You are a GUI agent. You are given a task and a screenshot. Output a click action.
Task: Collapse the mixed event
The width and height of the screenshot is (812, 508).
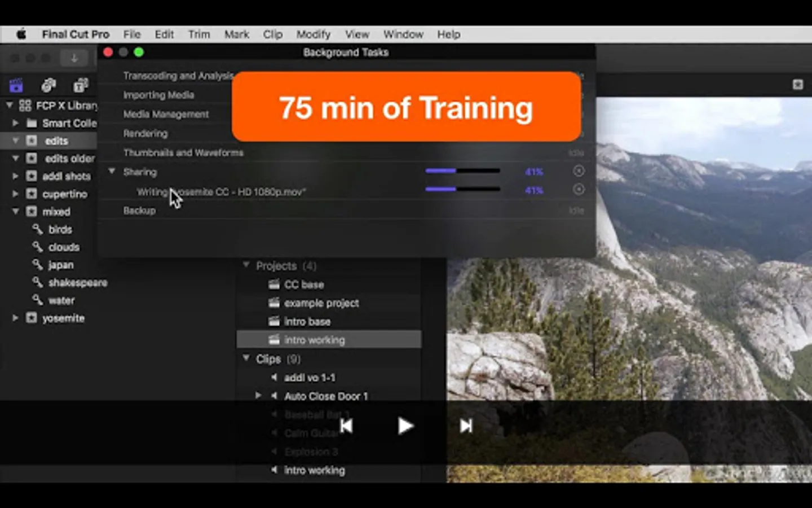tap(15, 212)
